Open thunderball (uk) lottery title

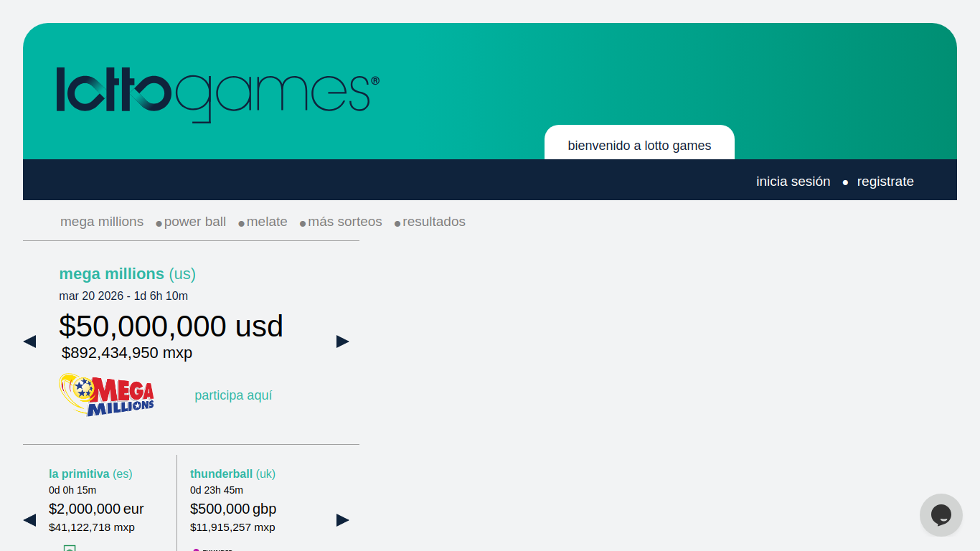(232, 474)
